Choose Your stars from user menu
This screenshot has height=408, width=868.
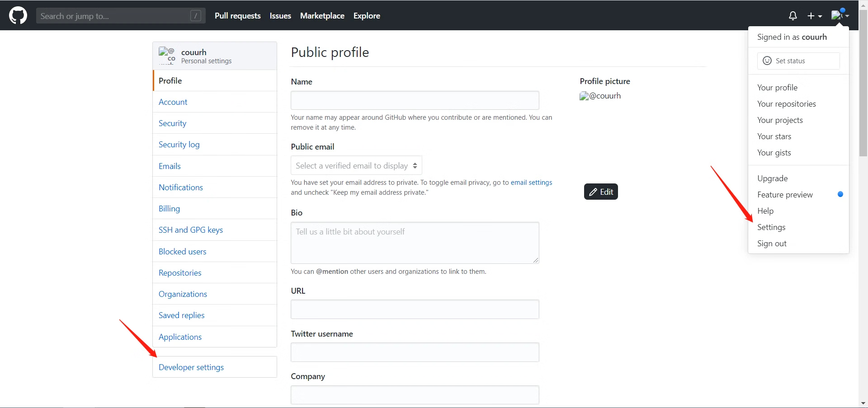(x=798, y=136)
